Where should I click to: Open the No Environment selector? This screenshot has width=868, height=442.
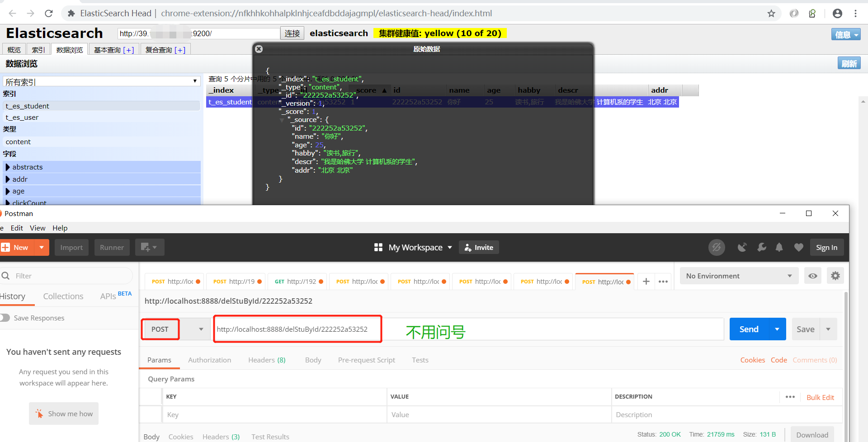(x=739, y=276)
